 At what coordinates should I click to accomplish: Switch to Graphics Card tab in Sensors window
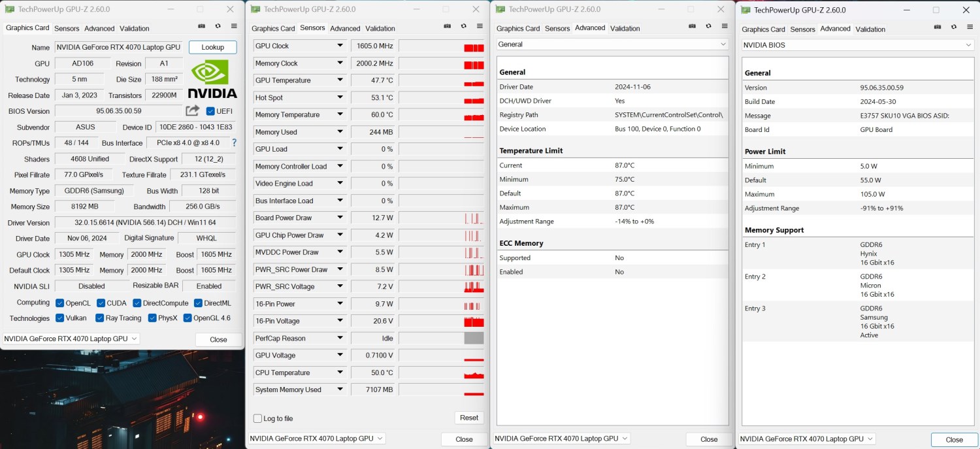273,29
